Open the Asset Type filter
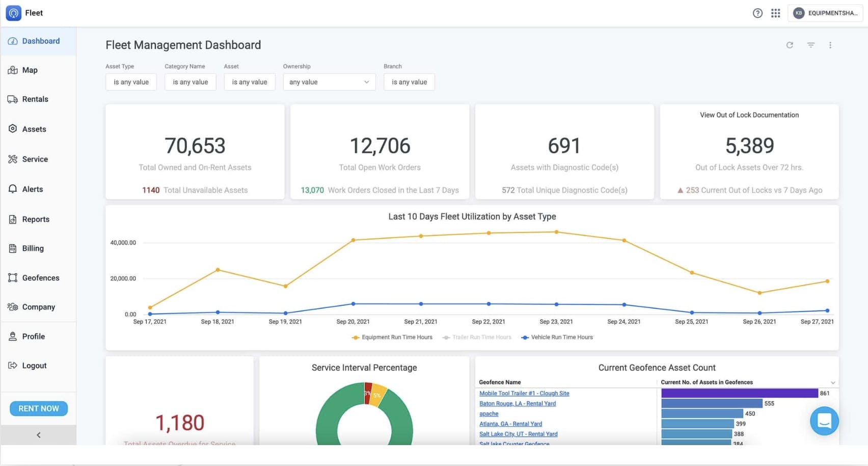The image size is (868, 466). tap(131, 82)
